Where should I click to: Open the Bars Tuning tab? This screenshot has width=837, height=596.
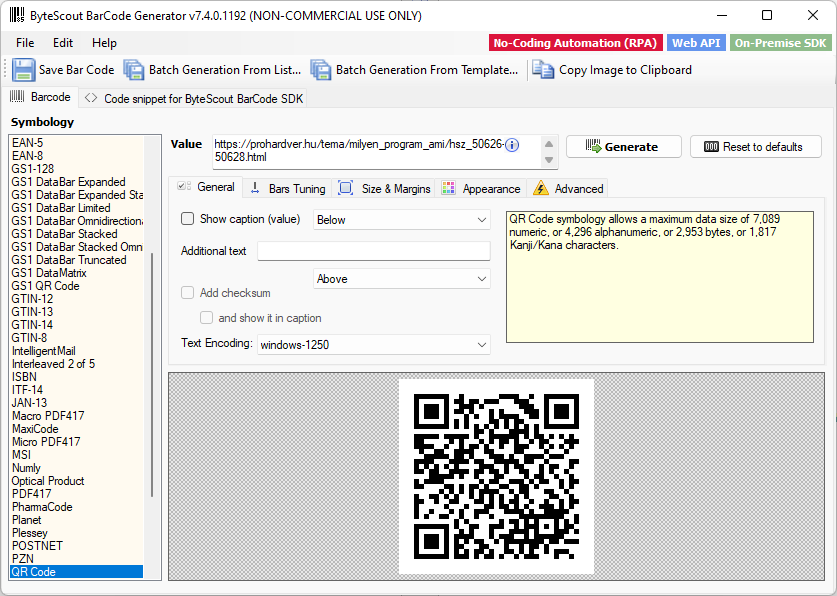[288, 188]
